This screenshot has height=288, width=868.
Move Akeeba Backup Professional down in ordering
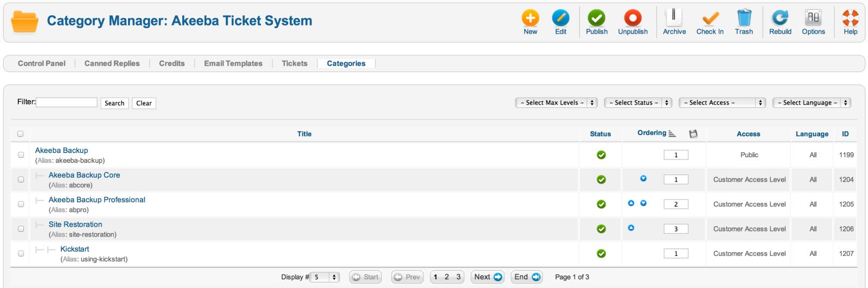click(643, 203)
